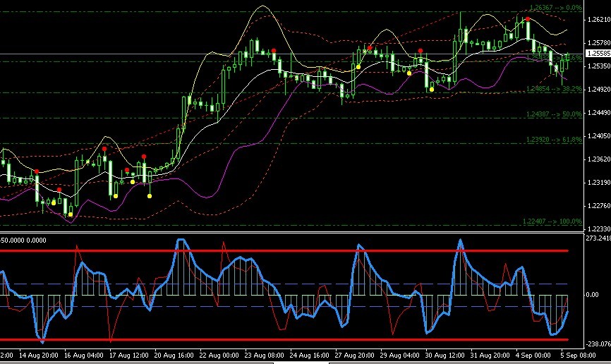
Task: Click the yellow dot at the 27 Aug 20:00 candle
Action: coord(358,67)
